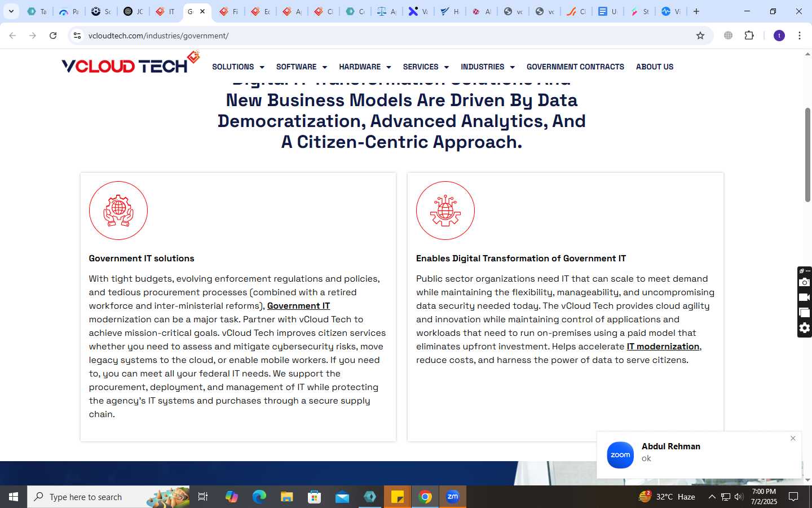Click the globe icon beside the extensions button
The image size is (812, 508).
click(729, 36)
